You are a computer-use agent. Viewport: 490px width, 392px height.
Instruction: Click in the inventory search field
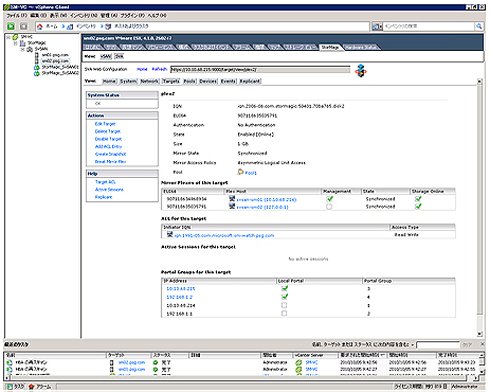click(x=428, y=26)
